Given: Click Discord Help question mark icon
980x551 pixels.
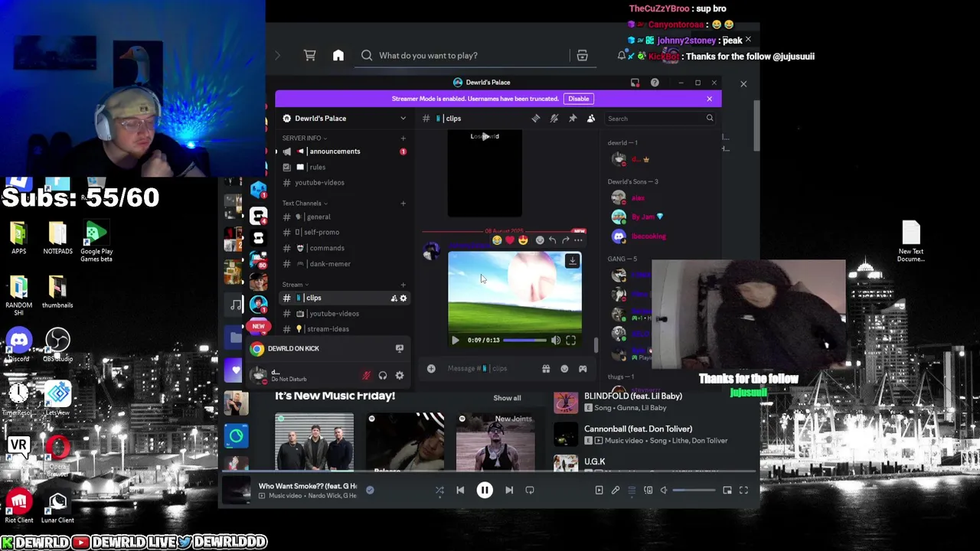Looking at the screenshot, I should click(x=655, y=83).
